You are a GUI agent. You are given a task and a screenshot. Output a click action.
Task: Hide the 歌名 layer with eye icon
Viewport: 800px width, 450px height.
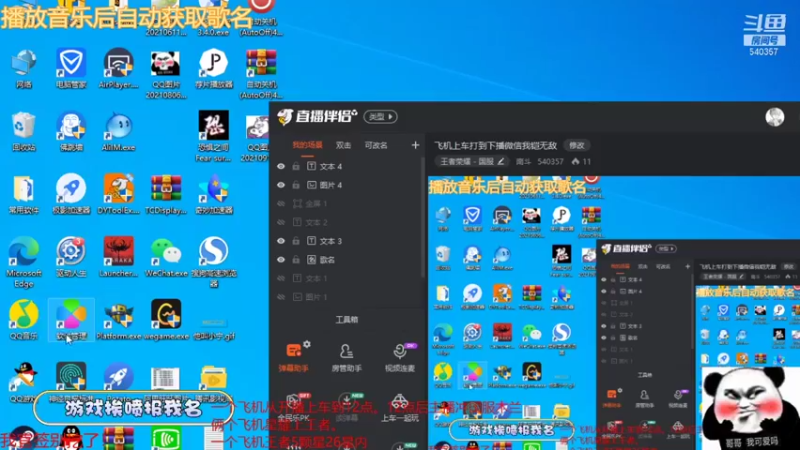[x=281, y=260]
